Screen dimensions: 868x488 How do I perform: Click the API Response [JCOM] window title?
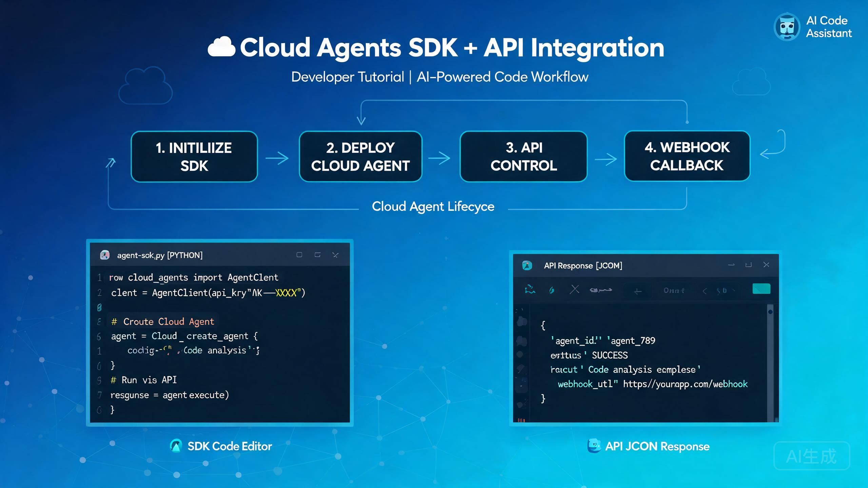pos(583,266)
